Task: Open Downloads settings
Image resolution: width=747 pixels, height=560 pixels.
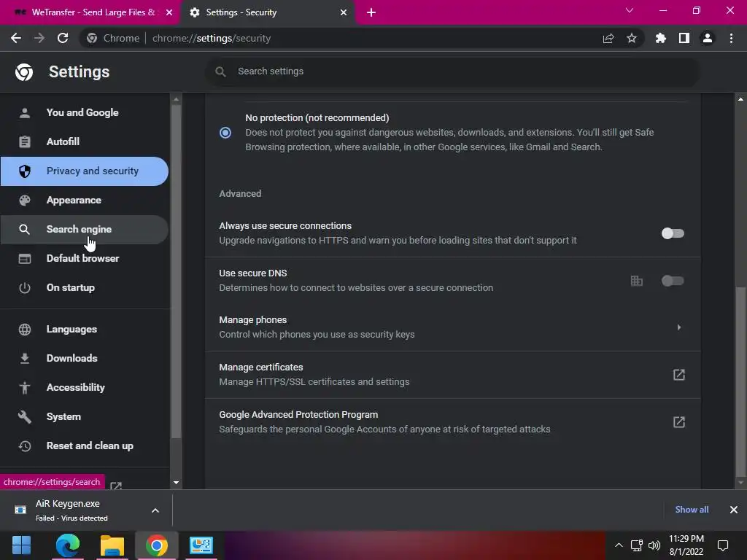Action: click(x=85, y=359)
